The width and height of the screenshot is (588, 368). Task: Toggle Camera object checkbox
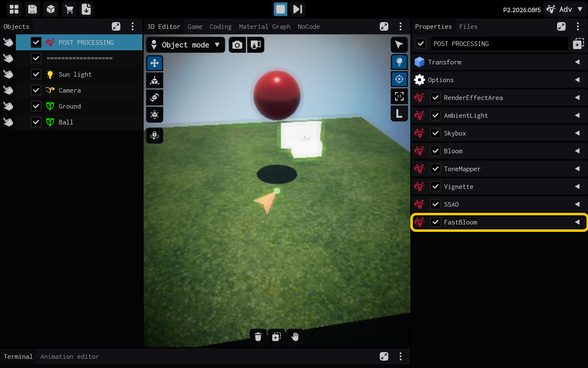coord(36,90)
